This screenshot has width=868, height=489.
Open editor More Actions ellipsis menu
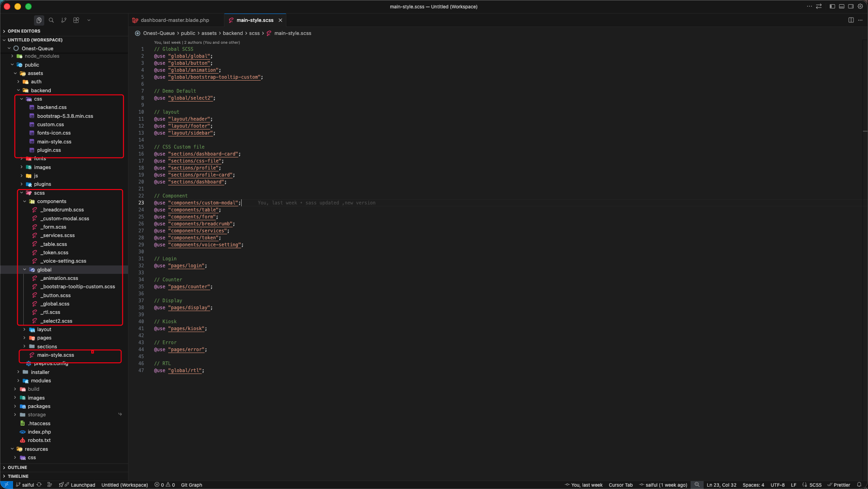pos(860,20)
